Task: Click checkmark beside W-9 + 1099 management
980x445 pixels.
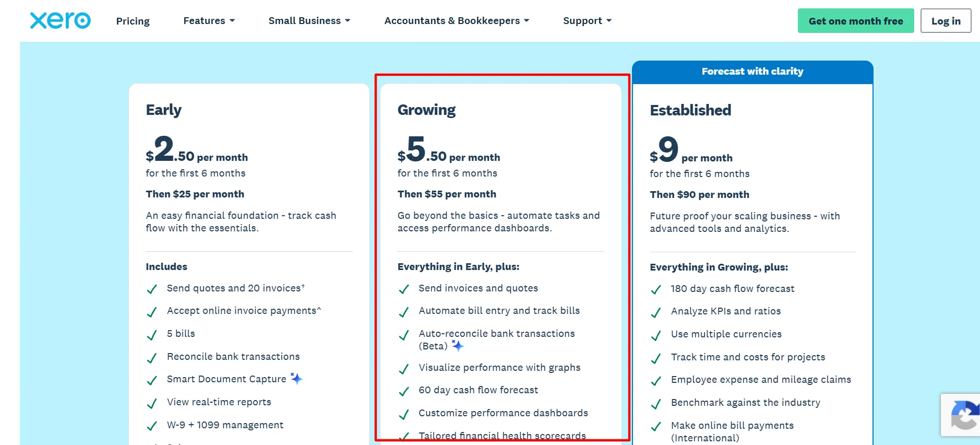Action: tap(152, 426)
